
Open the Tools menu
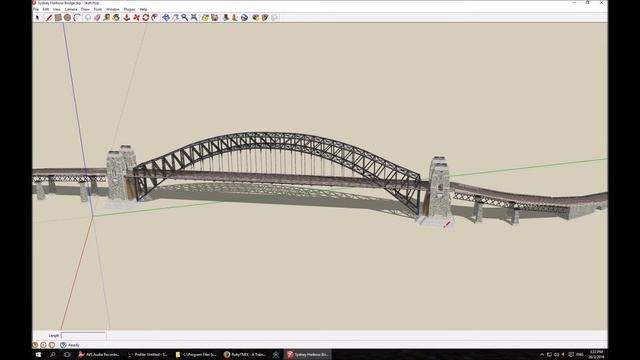click(98, 9)
